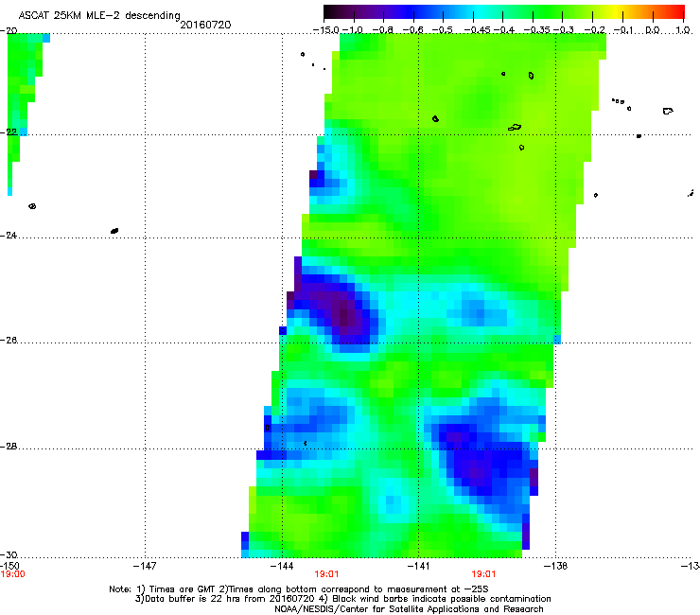Click the -138 longitude axis label

point(555,566)
